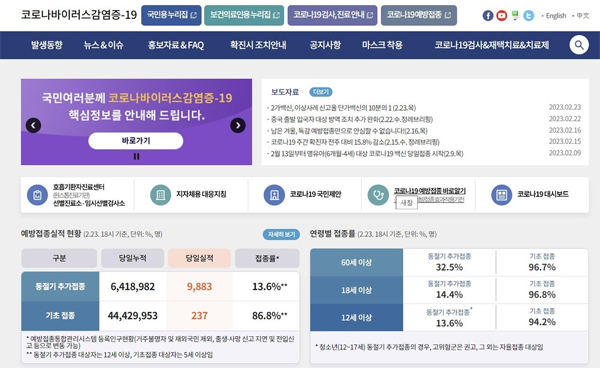
Task: Switch language to 中文
Action: pyautogui.click(x=583, y=16)
